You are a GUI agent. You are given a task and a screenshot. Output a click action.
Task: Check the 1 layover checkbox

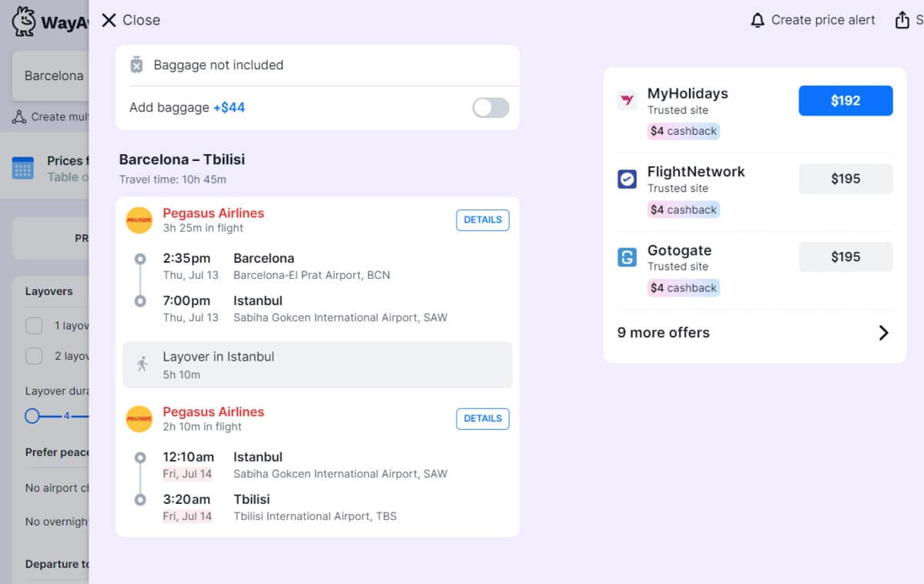click(x=34, y=325)
